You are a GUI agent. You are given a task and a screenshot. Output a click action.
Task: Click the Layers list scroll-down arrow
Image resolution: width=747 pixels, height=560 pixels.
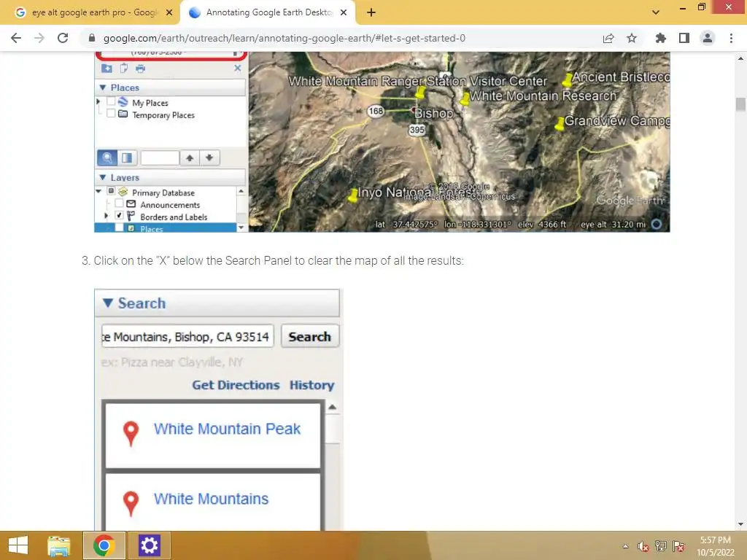pyautogui.click(x=241, y=227)
